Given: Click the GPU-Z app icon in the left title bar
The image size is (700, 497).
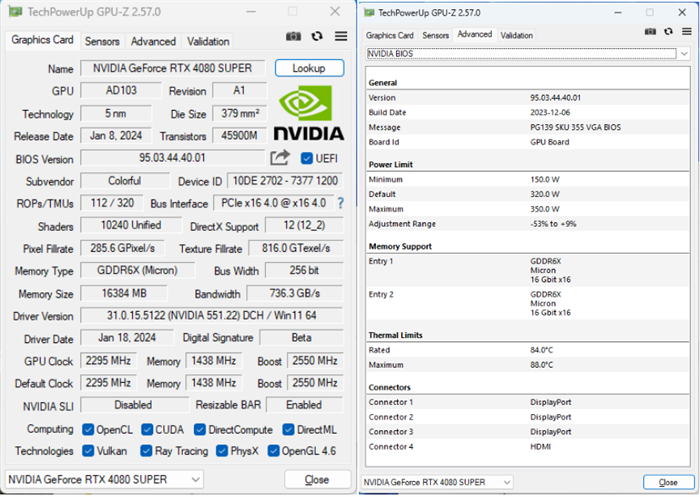Looking at the screenshot, I should coord(16,12).
